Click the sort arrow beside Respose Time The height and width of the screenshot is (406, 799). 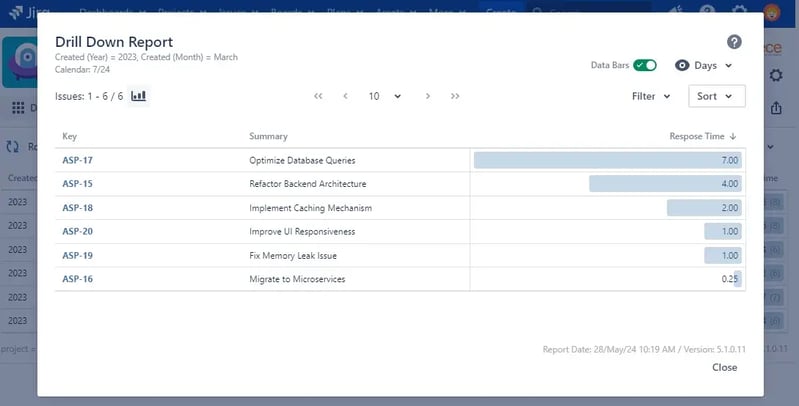(733, 136)
